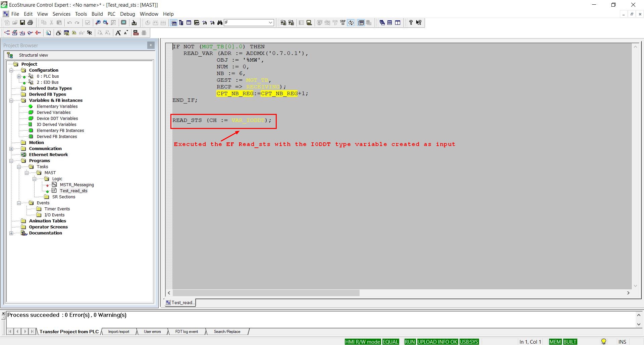Open the search text dropdown showing IF
The height and width of the screenshot is (345, 644).
click(x=270, y=22)
